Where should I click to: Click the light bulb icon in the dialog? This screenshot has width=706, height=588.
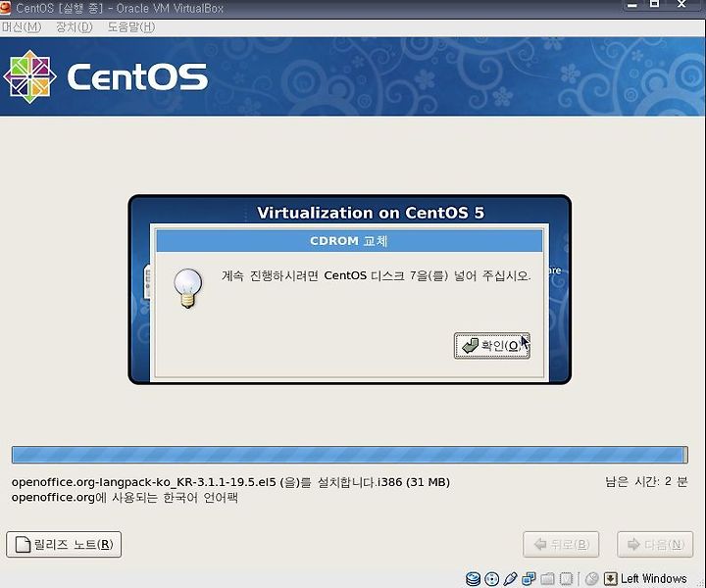click(188, 288)
